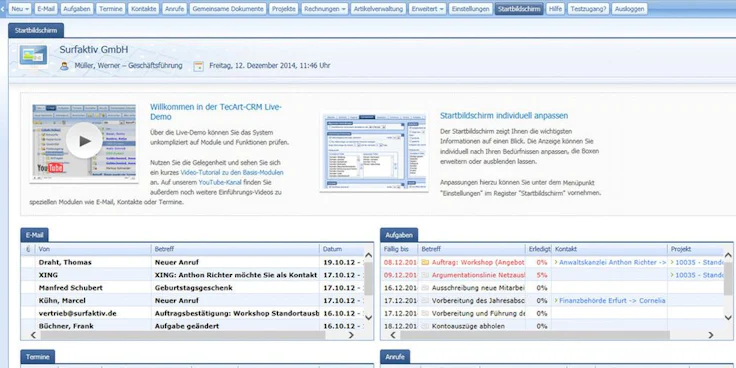Click the attachment paperclip column header in E-Mail
Viewport: 736px width, 368px height.
(x=28, y=249)
